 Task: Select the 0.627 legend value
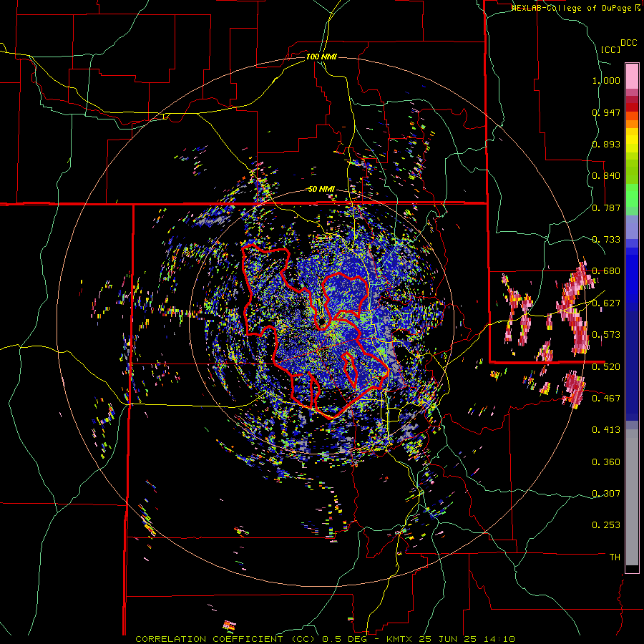606,303
